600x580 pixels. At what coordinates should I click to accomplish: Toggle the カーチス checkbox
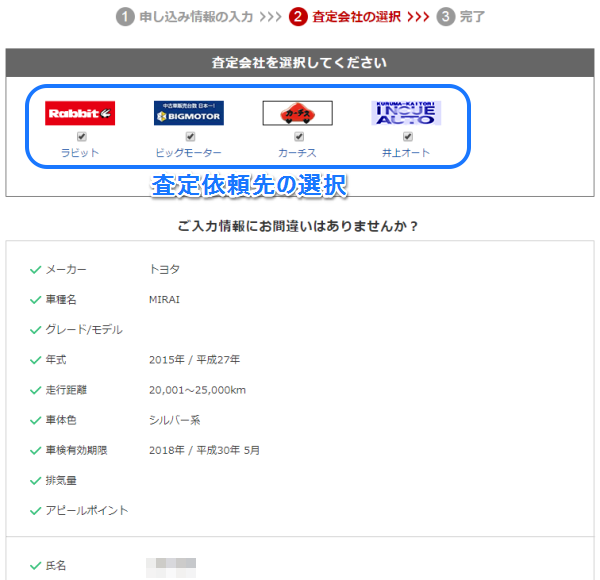(x=299, y=137)
